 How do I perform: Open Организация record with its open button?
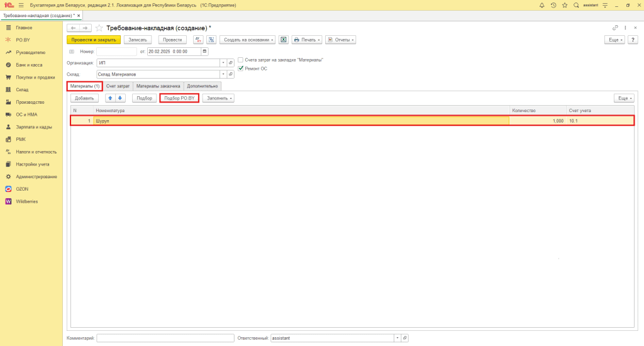231,63
